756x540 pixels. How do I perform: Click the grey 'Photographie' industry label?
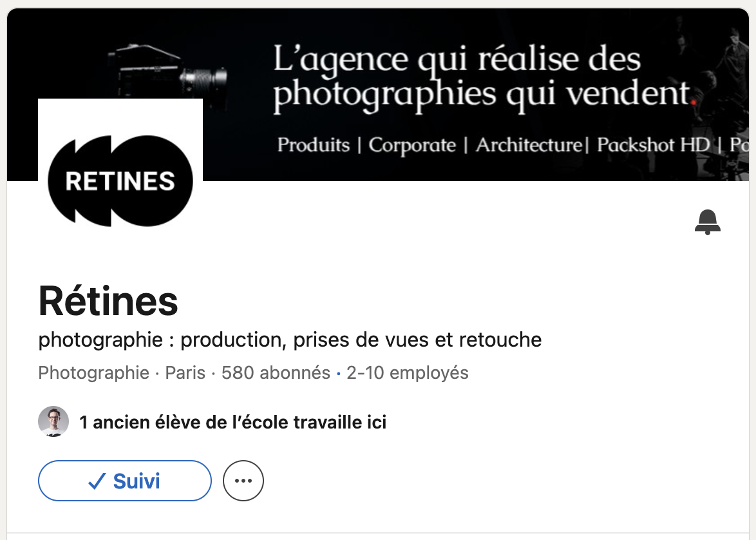94,372
